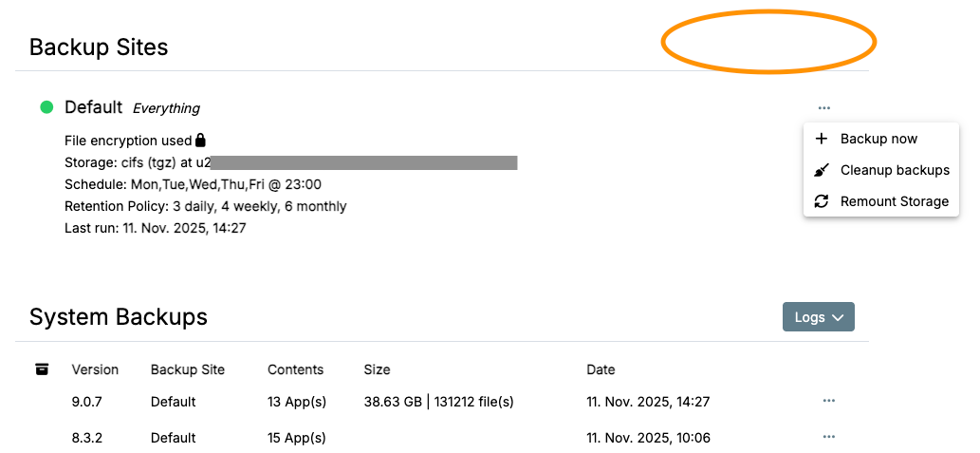
Task: Click the circular arrows Remount Storage icon
Action: pyautogui.click(x=822, y=201)
